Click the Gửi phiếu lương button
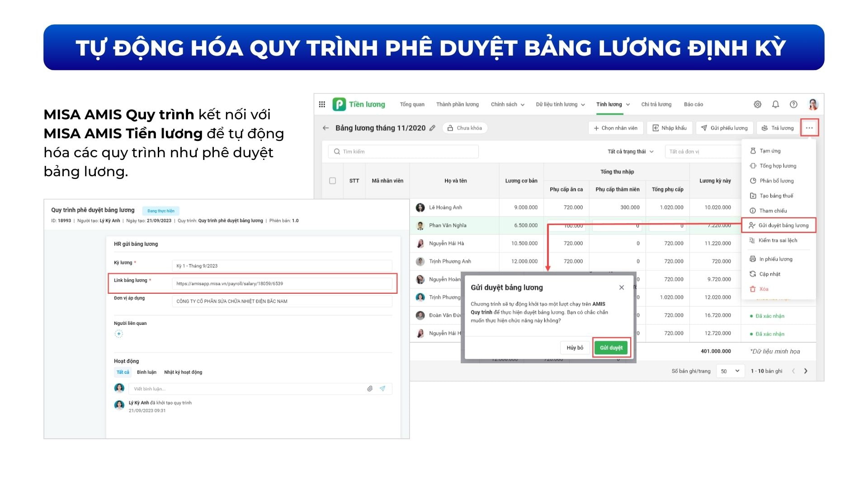Screen dimensions: 868x488 coord(724,128)
